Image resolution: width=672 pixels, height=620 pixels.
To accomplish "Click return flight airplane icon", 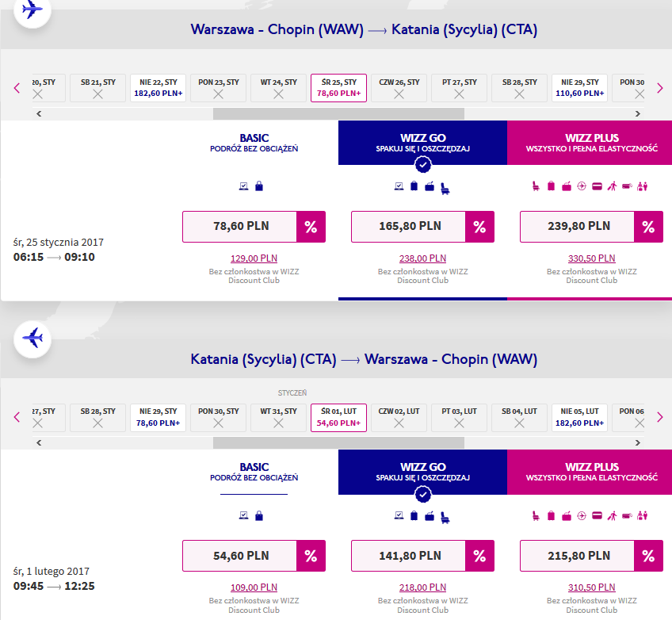I will tap(32, 339).
